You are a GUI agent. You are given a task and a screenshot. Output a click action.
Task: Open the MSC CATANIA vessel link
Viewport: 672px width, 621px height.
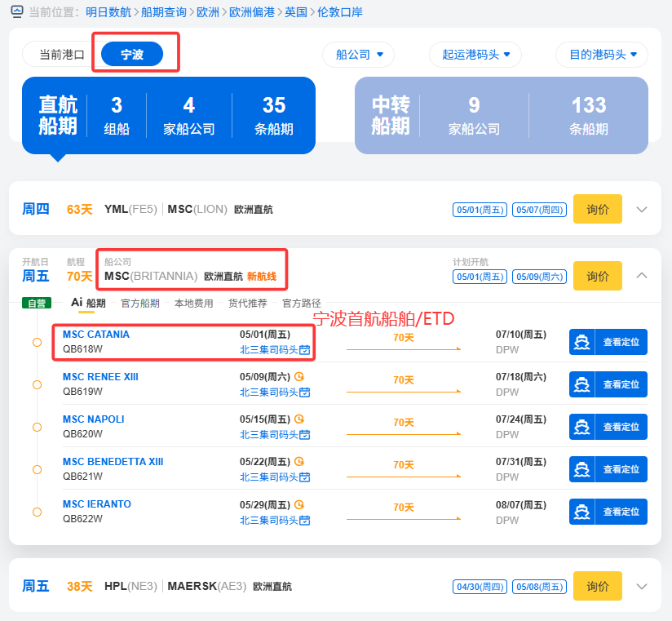pyautogui.click(x=96, y=335)
